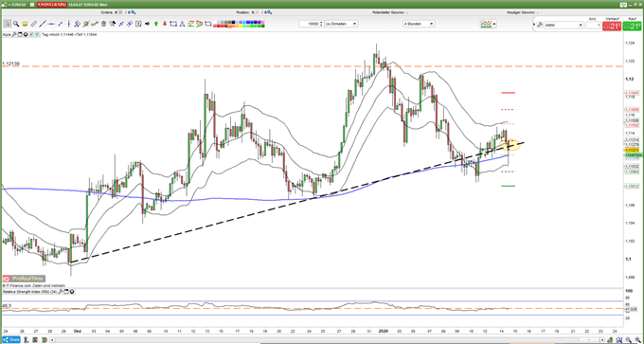Open the order type dropdown
Image resolution: width=644 pixels, height=344 pixels.
click(x=563, y=25)
